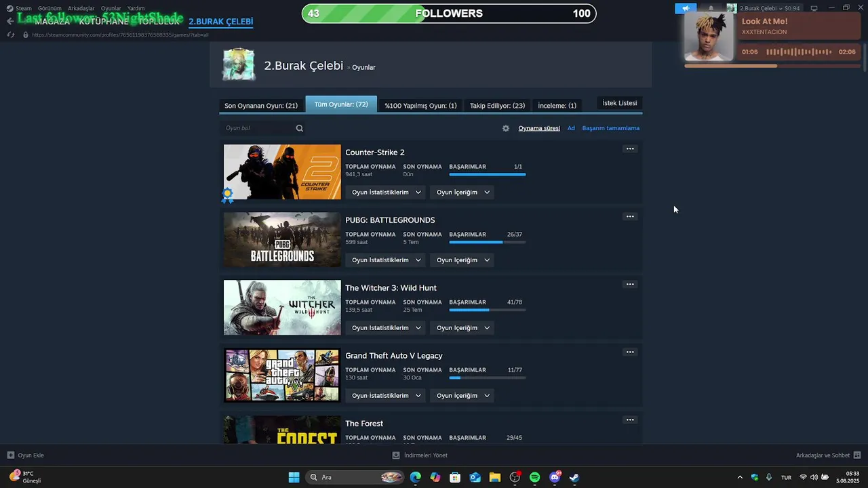868x488 pixels.
Task: Expand Oyun İçeriğim for PUBG: BATTLEGROUNDS
Action: tap(462, 260)
